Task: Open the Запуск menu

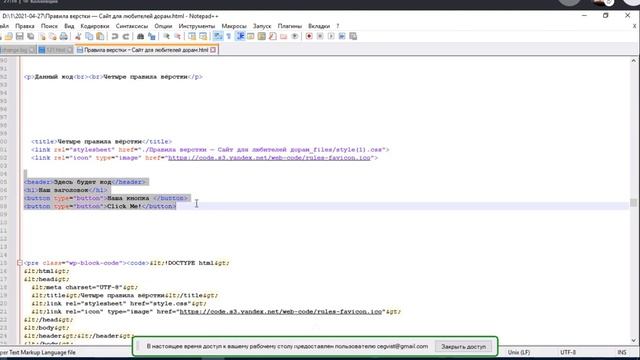Action: click(x=262, y=26)
